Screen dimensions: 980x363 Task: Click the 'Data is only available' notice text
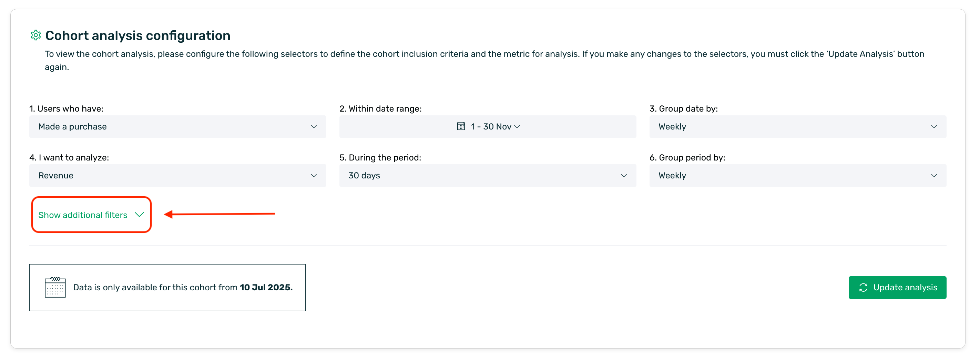tap(183, 287)
